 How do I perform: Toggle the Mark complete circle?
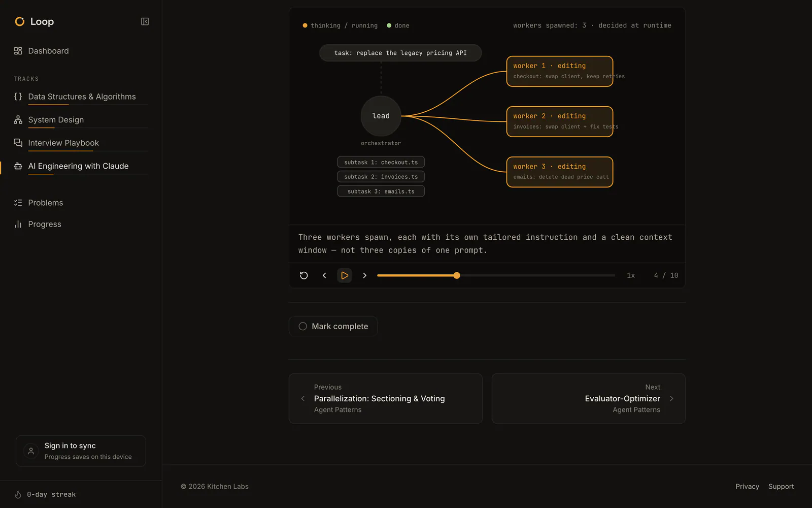303,326
